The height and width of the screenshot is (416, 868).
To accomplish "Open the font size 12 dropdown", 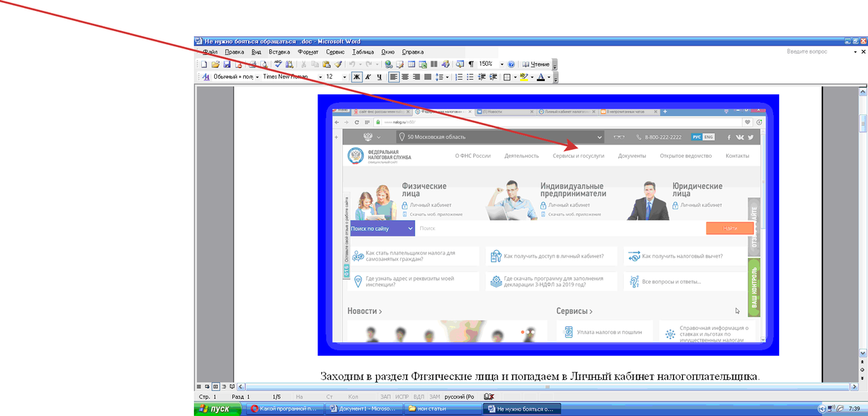I will [345, 77].
